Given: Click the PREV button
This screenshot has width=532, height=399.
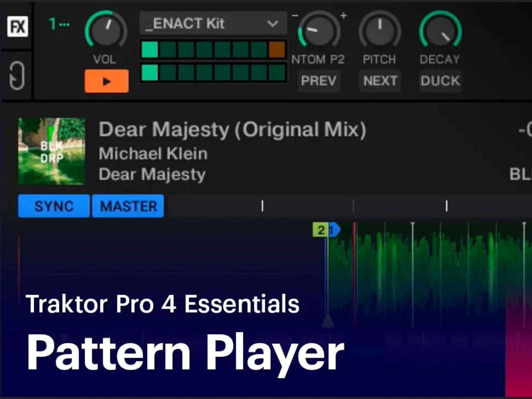Looking at the screenshot, I should pos(319,81).
